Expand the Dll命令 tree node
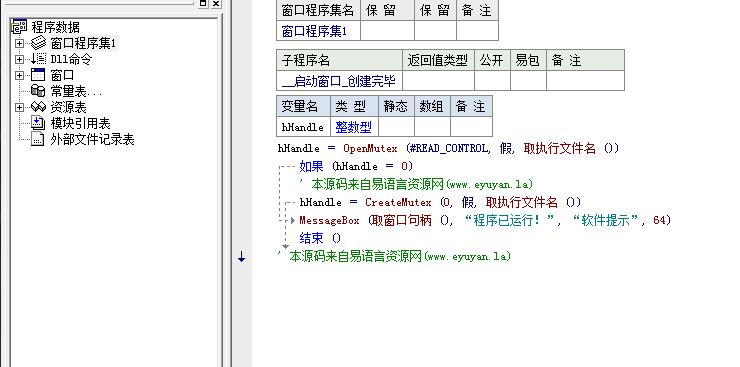This screenshot has height=367, width=740. 19,59
